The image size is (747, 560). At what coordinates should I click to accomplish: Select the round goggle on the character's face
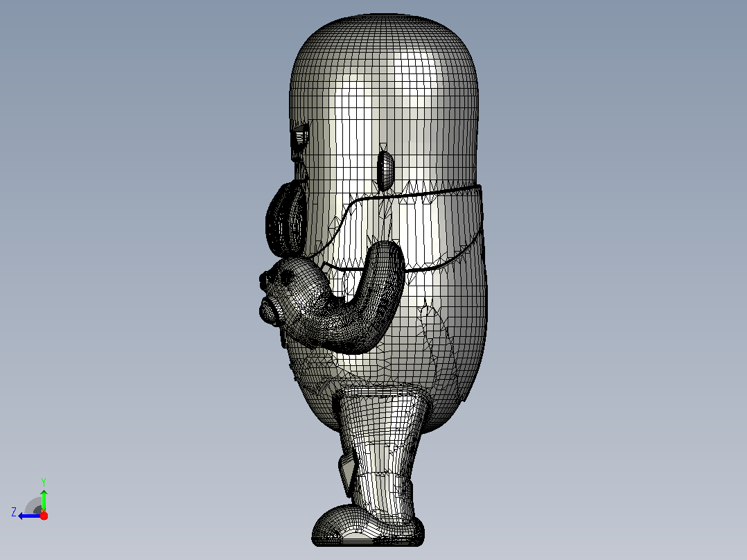tap(287, 219)
